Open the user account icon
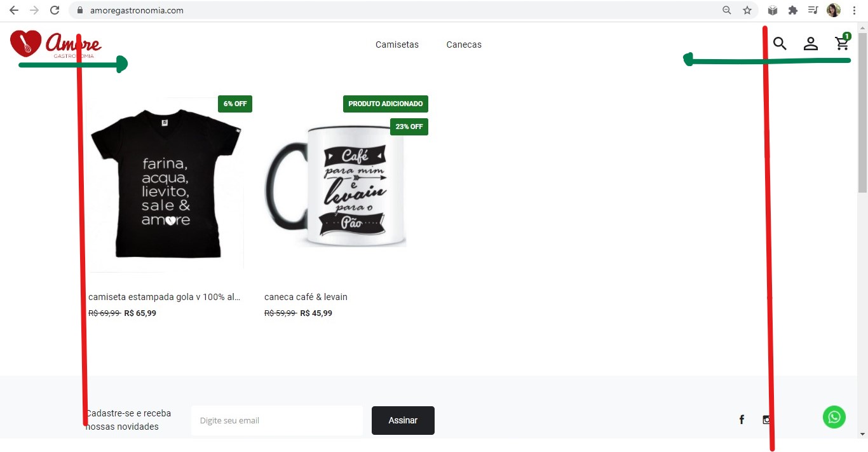This screenshot has height=452, width=868. (811, 44)
